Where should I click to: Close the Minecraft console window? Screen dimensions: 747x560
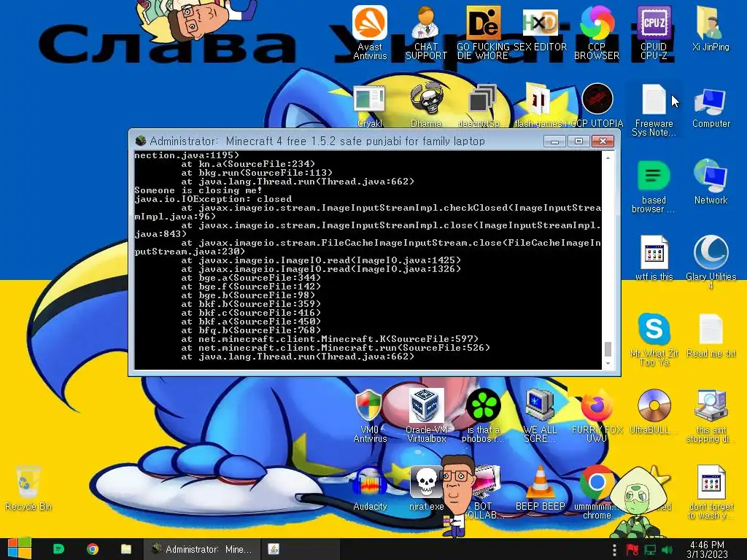pos(603,141)
